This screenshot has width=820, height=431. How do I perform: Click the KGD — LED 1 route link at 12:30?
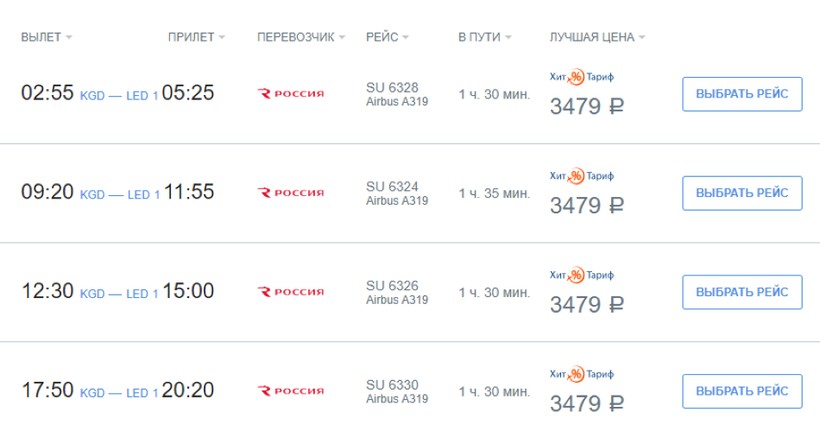pyautogui.click(x=119, y=294)
